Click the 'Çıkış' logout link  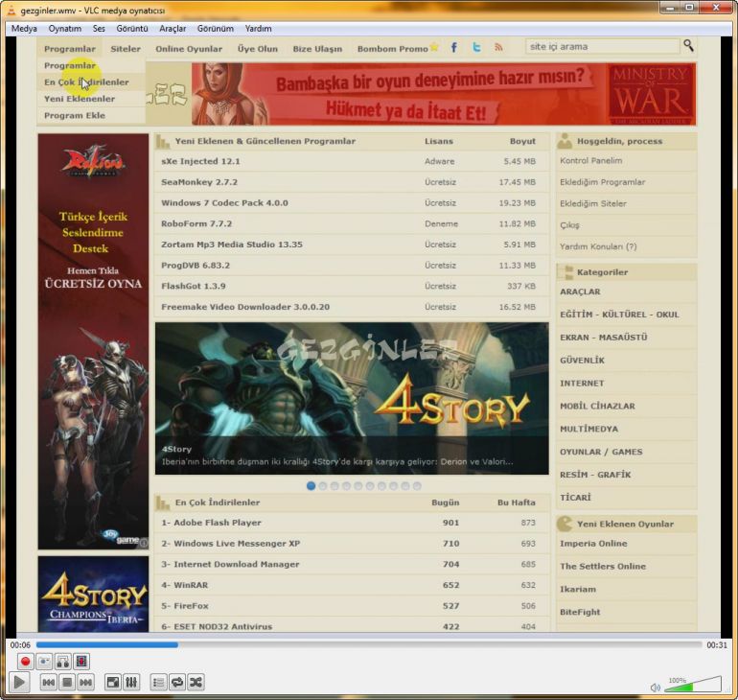tap(569, 225)
